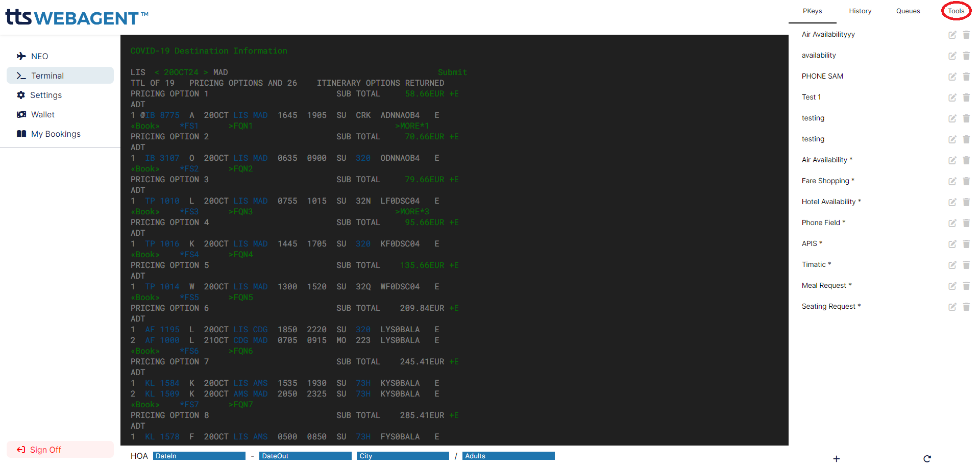980x468 pixels.
Task: Open the Queues tab
Action: [x=908, y=11]
